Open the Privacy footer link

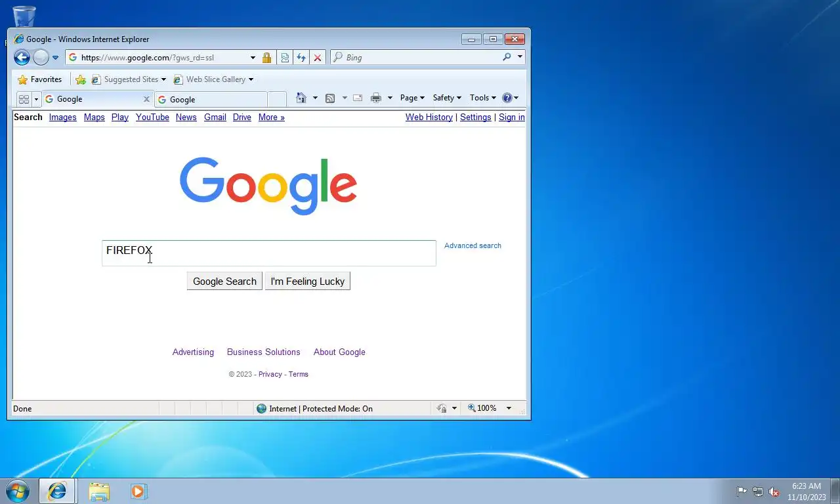[270, 374]
